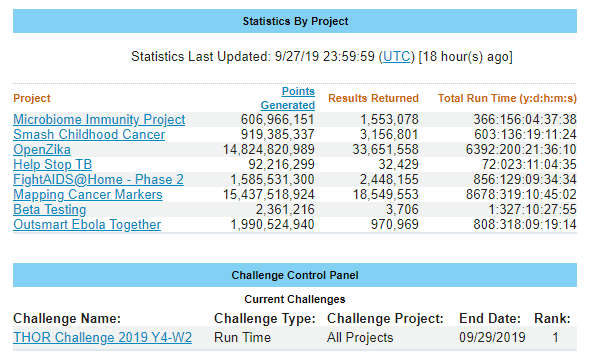This screenshot has height=362, width=592.
Task: Click the Project column header
Action: (32, 98)
